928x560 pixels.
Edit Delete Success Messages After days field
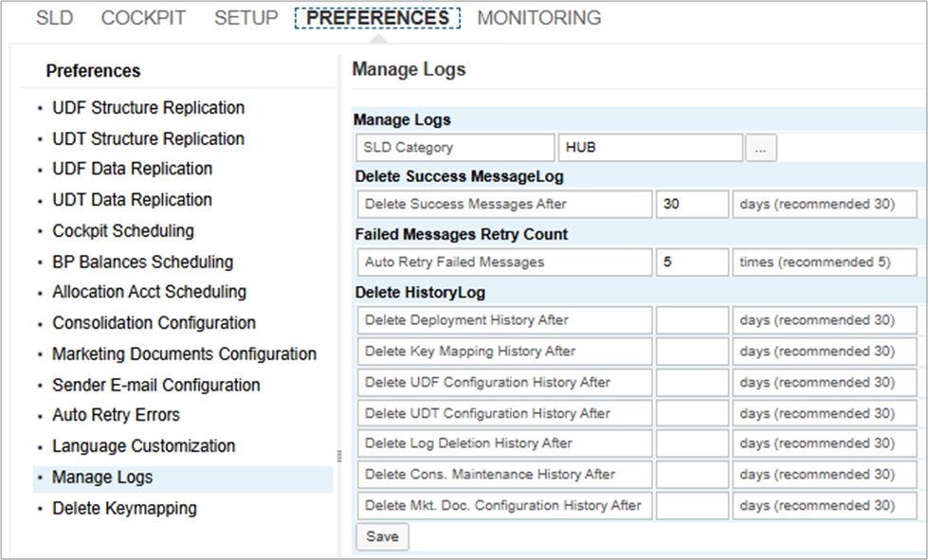tap(691, 205)
